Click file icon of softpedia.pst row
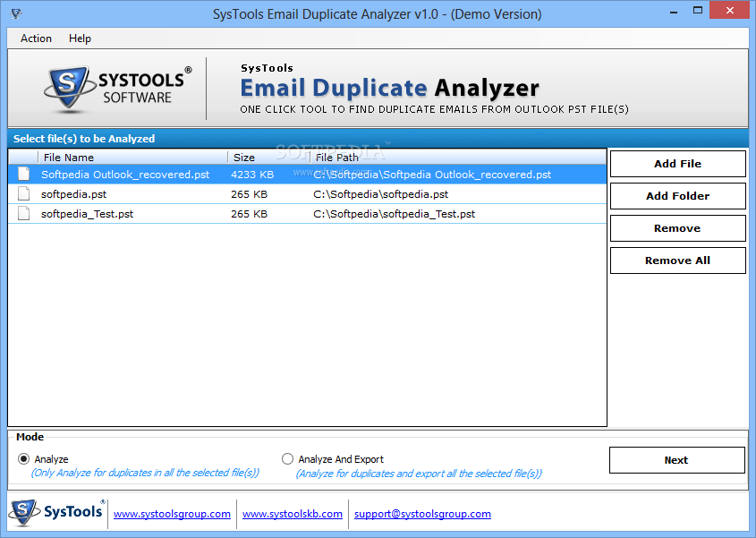The image size is (756, 538). tap(23, 194)
